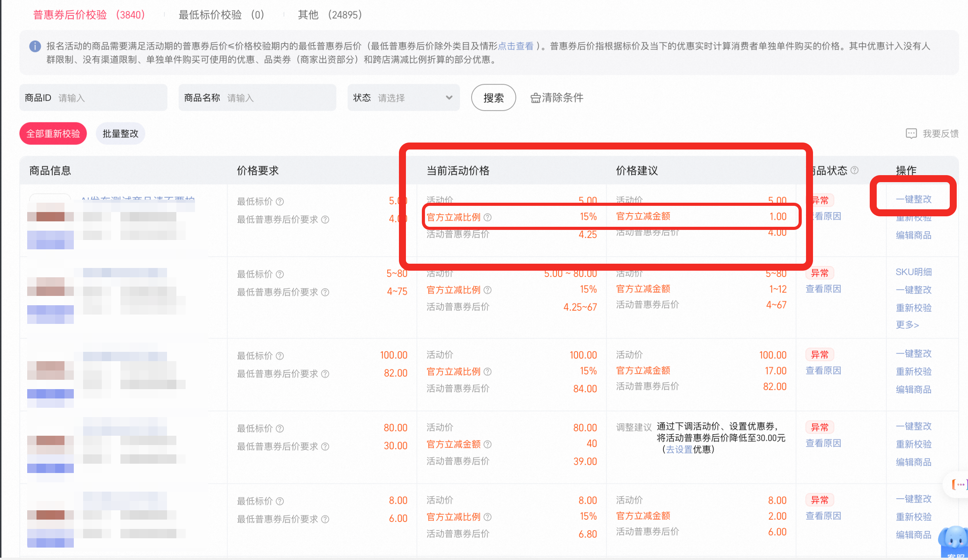Open the 状态 dropdown selector

[404, 97]
